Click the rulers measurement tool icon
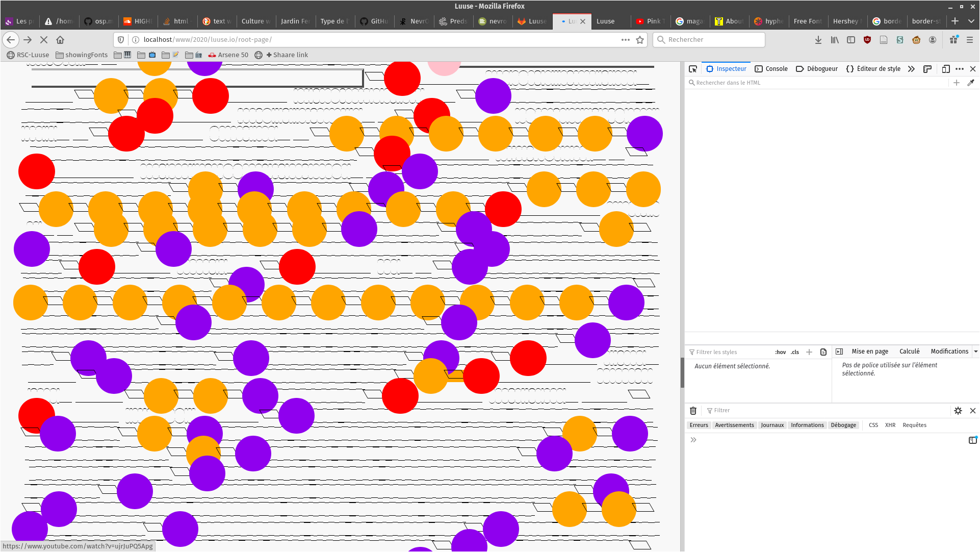The width and height of the screenshot is (980, 552). coord(927,69)
